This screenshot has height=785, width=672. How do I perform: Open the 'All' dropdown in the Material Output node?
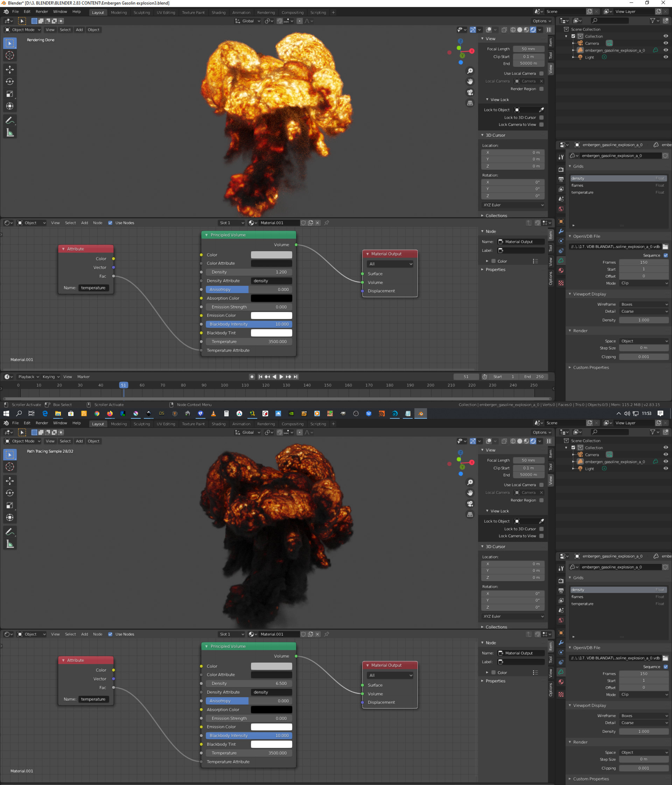point(390,264)
